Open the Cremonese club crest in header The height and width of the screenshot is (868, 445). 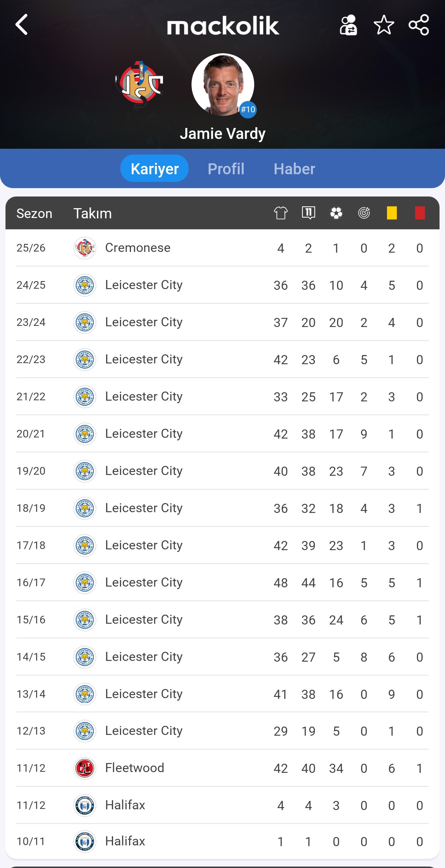[x=139, y=84]
